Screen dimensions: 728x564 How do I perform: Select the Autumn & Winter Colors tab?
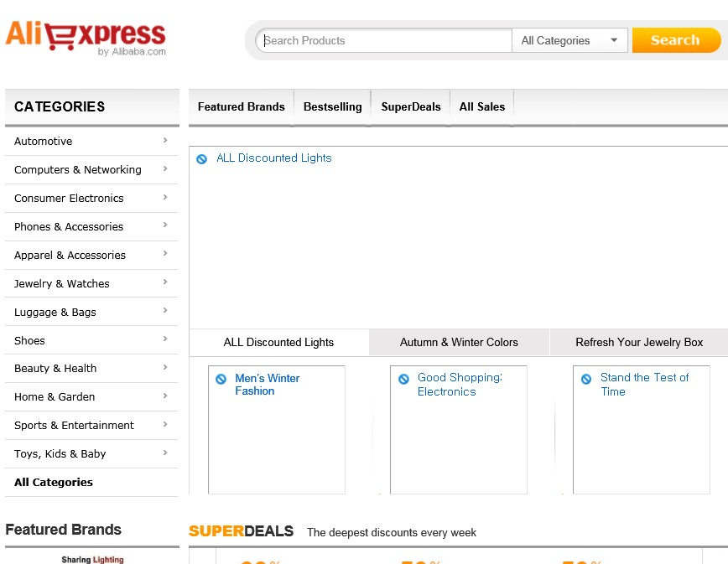point(459,342)
